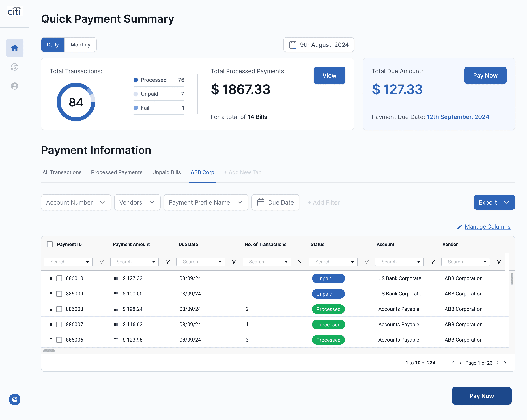Image resolution: width=527 pixels, height=420 pixels.
Task: Expand the Account Number filter dropdown
Action: coord(76,202)
